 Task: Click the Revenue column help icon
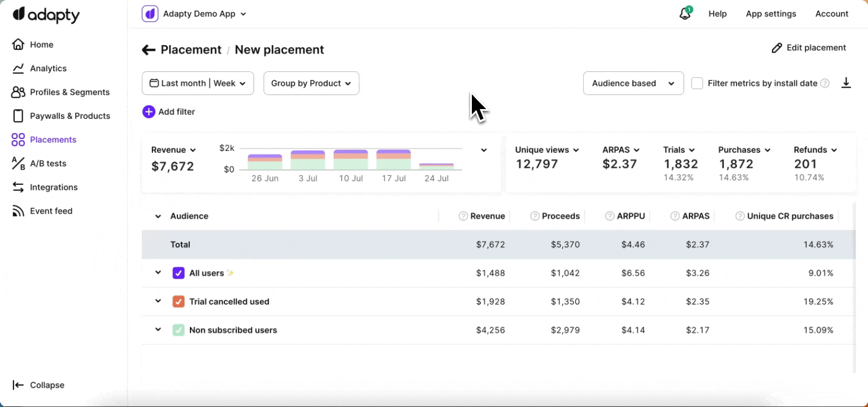pyautogui.click(x=463, y=216)
